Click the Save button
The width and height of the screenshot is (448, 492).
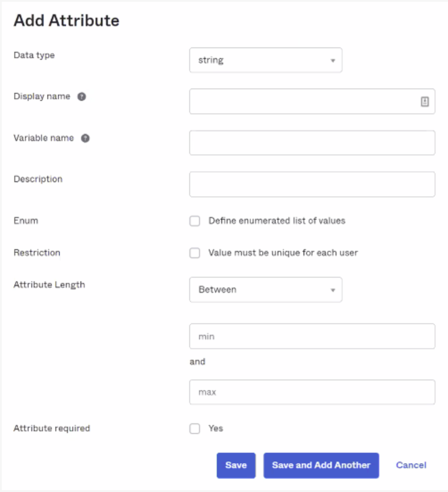[x=236, y=465]
